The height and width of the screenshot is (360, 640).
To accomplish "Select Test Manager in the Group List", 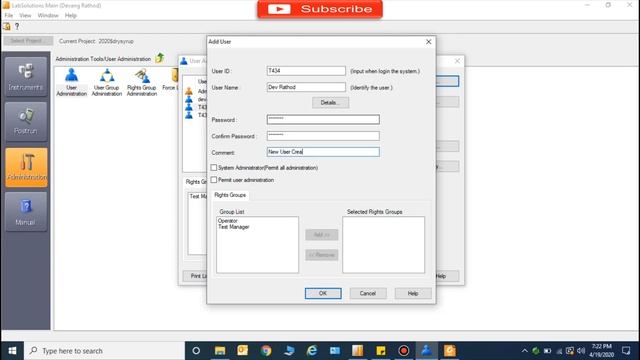I will point(233,227).
